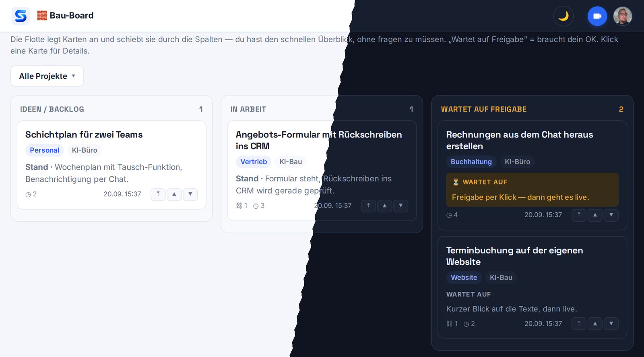This screenshot has height=357, width=644.
Task: Move Schichtplan card to top
Action: coord(158,194)
